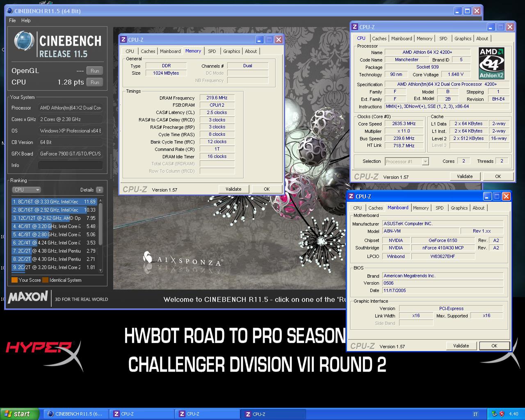525x420 pixels.
Task: Open the Windows Start menu
Action: point(19,414)
